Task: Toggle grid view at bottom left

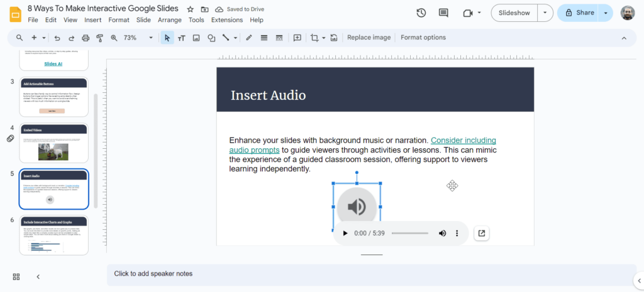Action: [x=16, y=277]
